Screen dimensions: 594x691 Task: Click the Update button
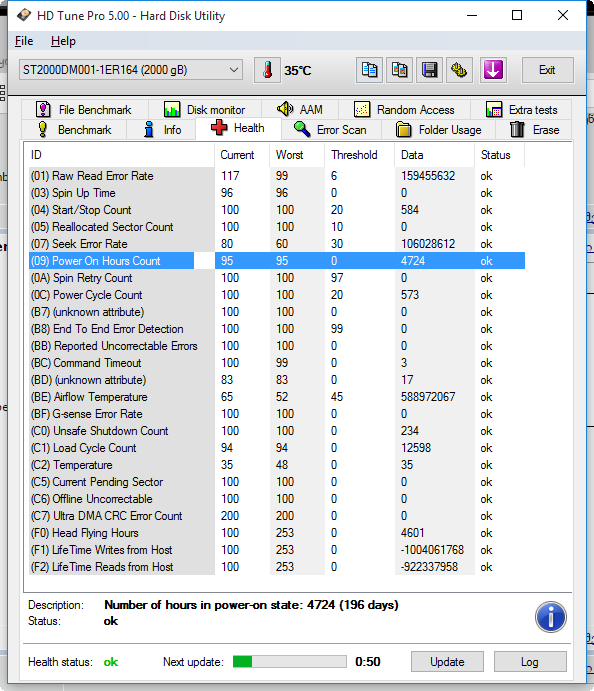coord(447,661)
